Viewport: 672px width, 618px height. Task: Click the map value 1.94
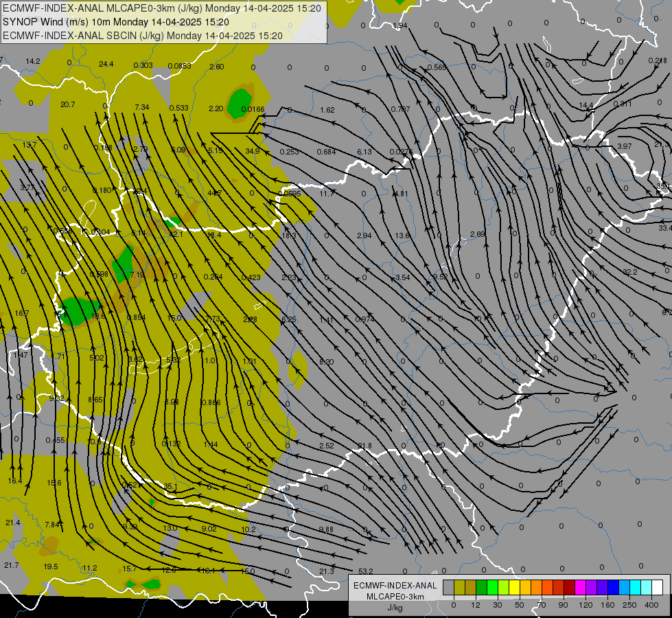click(400, 25)
